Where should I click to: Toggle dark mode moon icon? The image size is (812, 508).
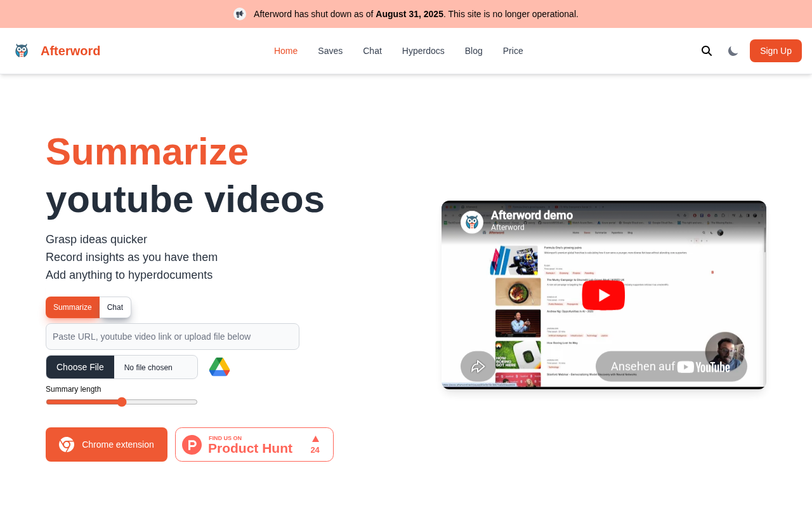click(733, 51)
